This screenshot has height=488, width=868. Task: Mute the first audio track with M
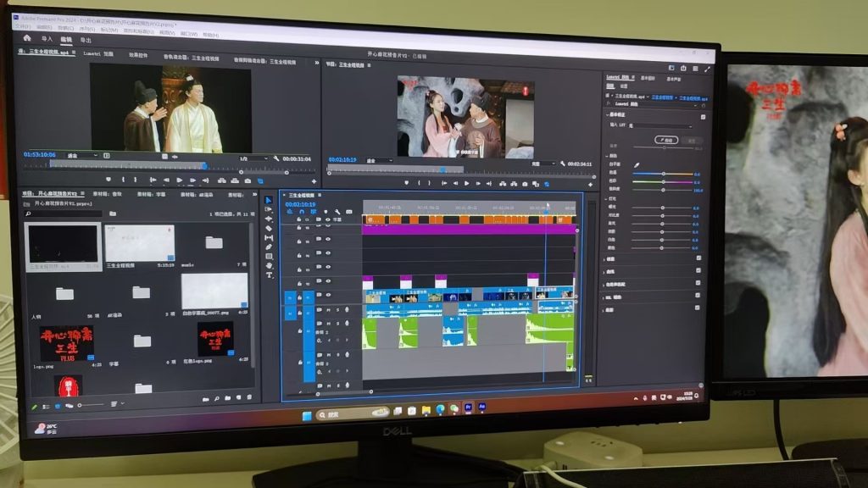(328, 310)
